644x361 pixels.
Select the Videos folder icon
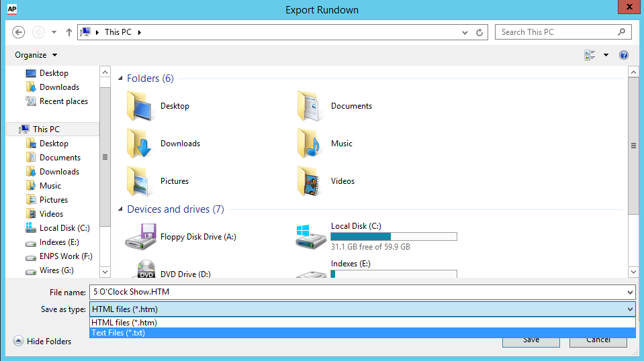[x=310, y=181]
